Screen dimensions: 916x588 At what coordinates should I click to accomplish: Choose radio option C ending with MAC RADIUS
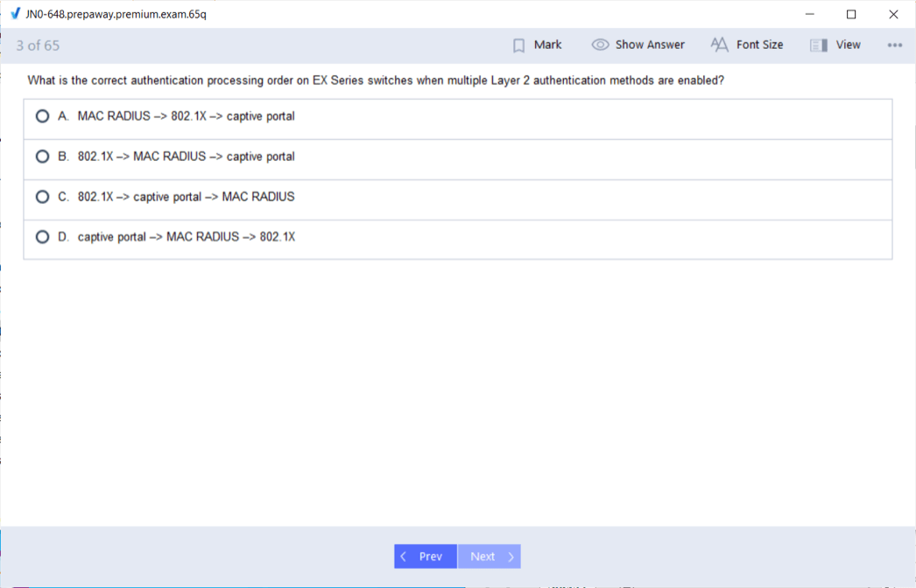(x=42, y=197)
